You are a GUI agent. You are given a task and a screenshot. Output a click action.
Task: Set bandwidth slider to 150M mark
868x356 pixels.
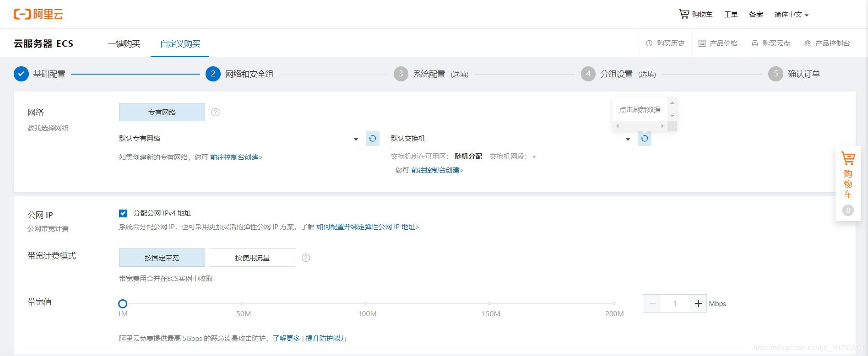click(x=489, y=303)
